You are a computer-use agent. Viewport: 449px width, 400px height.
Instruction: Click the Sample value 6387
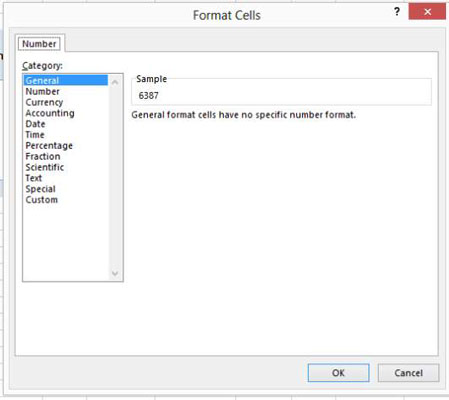tap(148, 96)
